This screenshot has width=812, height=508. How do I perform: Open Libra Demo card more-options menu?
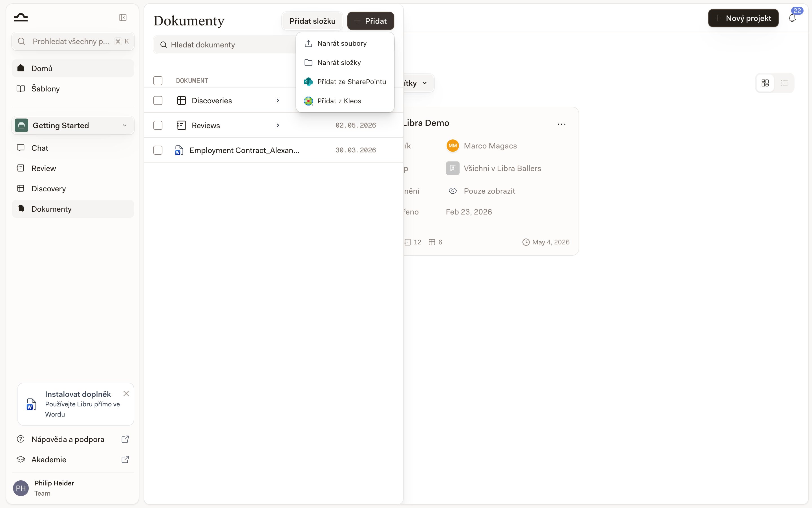561,124
